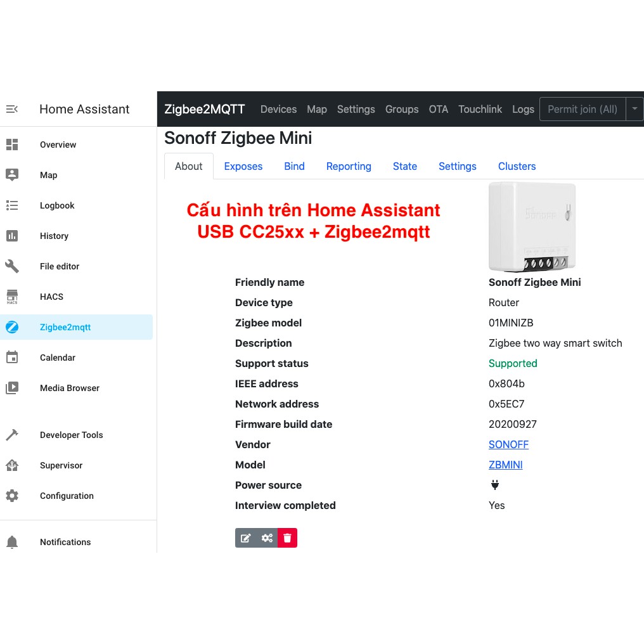Expand the Permit join dropdown arrow
This screenshot has height=644, width=644.
pyautogui.click(x=634, y=109)
